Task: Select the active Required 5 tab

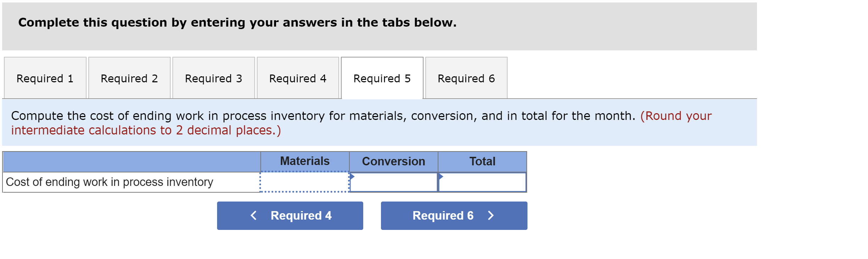Action: 382,78
